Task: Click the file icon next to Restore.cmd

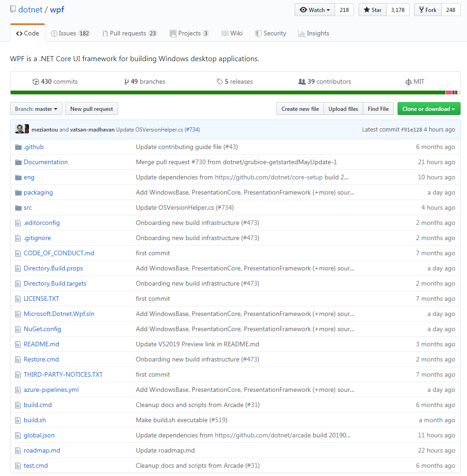Action: 18,360
